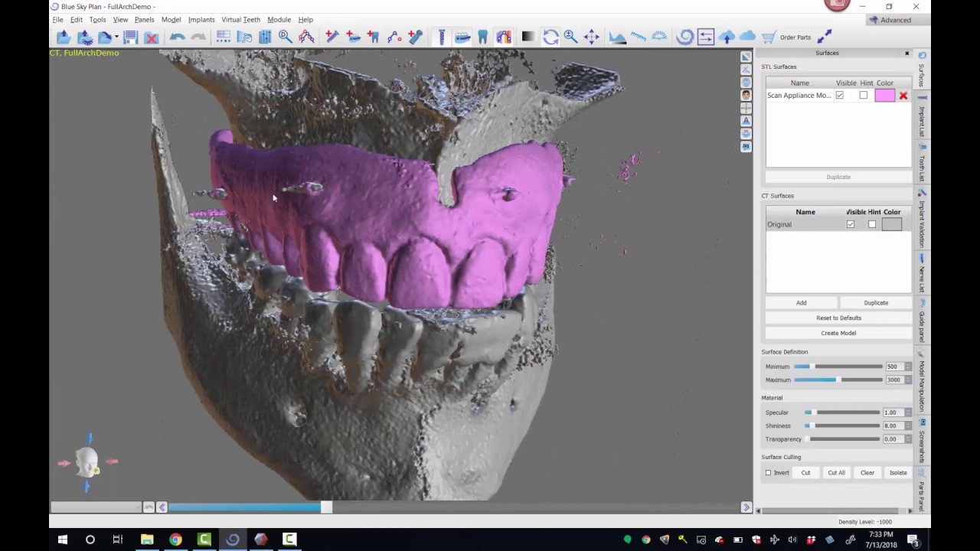
Task: Delete Scan Appliance surface with red X
Action: point(903,96)
